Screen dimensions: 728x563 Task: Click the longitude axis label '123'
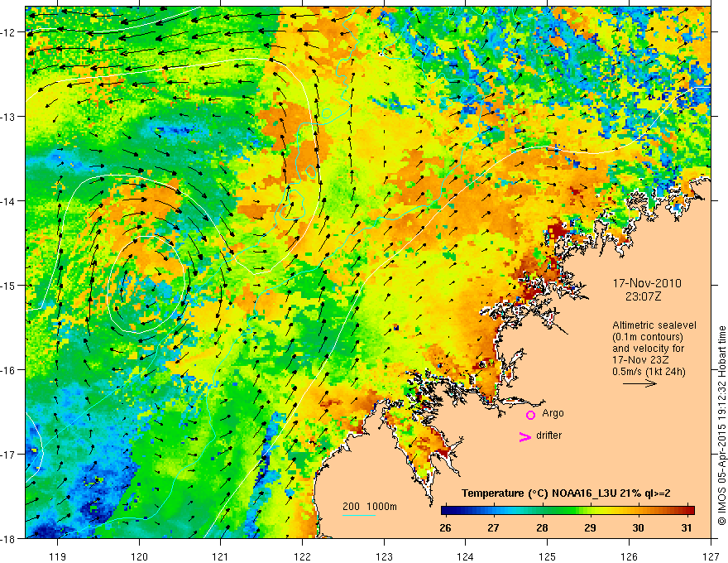pos(384,556)
